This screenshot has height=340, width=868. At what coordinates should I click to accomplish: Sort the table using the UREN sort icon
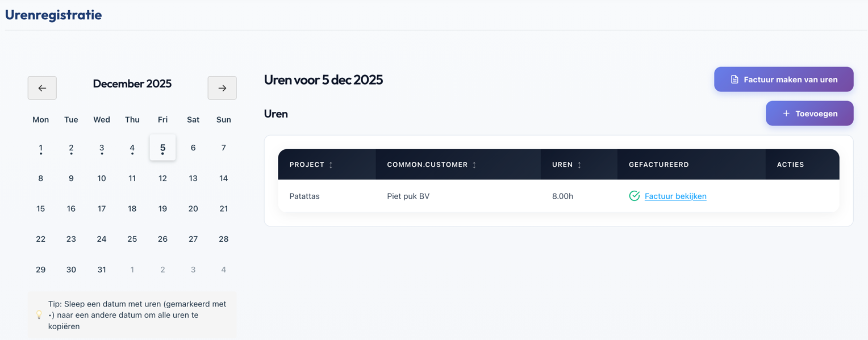579,165
